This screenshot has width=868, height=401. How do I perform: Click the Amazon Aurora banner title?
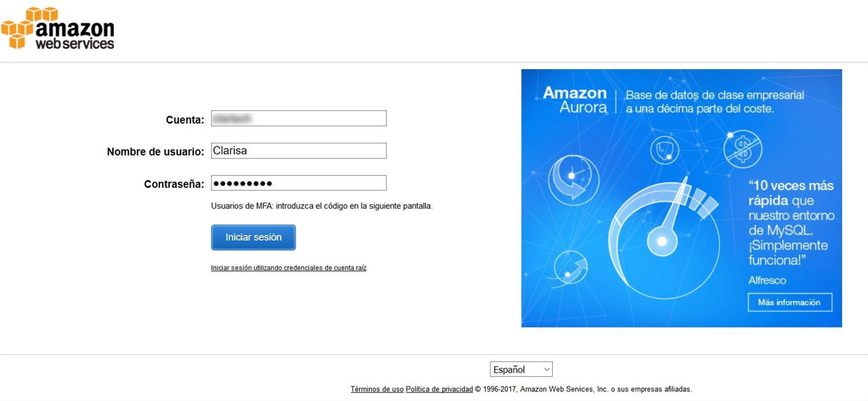coord(575,100)
